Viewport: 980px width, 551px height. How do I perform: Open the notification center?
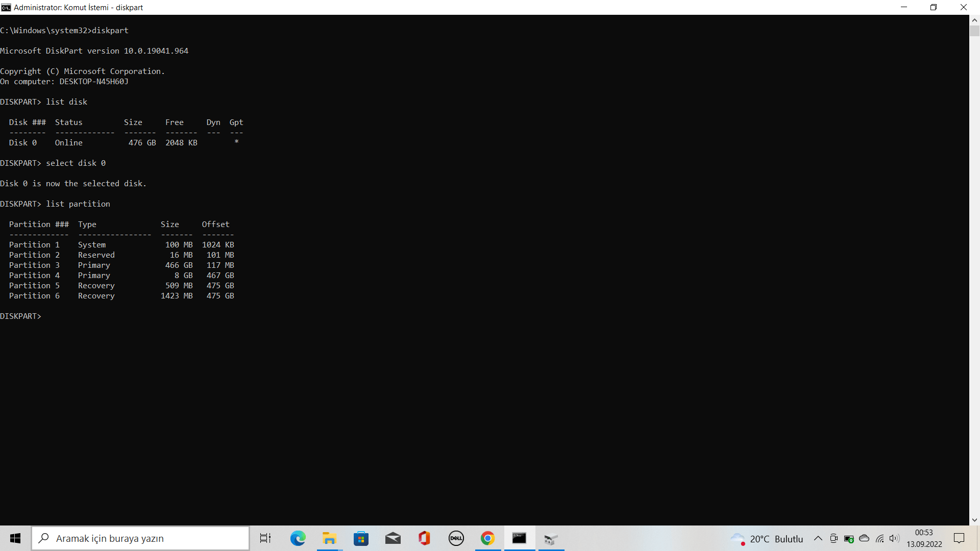959,538
